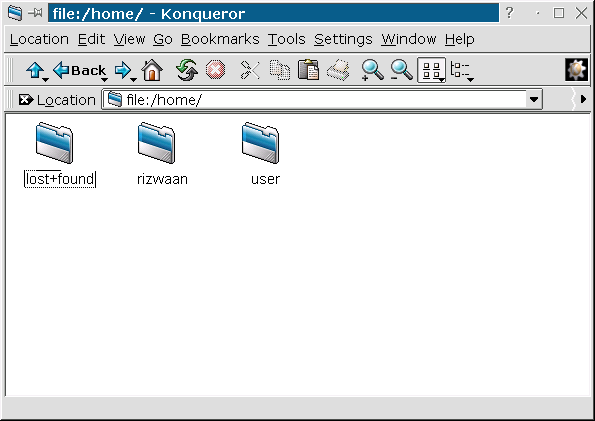Viewport: 595px width, 421px height.
Task: Decrease icon size with Zoom Out magnifier
Action: (x=401, y=70)
